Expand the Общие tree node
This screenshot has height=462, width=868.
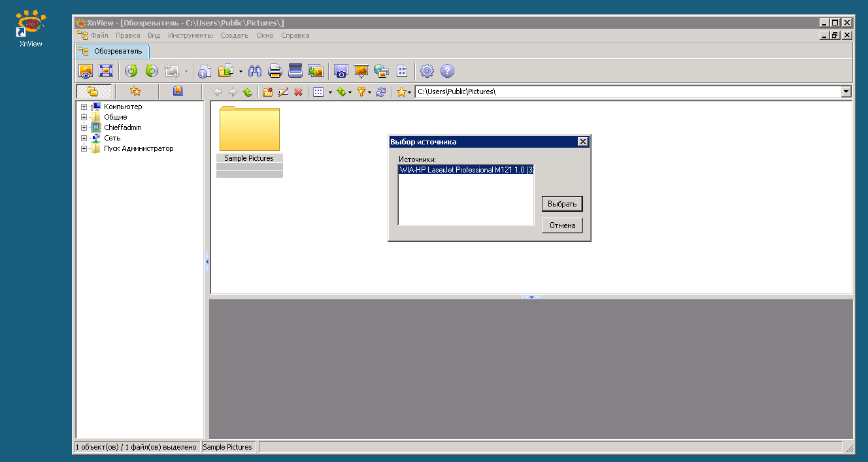(x=84, y=117)
